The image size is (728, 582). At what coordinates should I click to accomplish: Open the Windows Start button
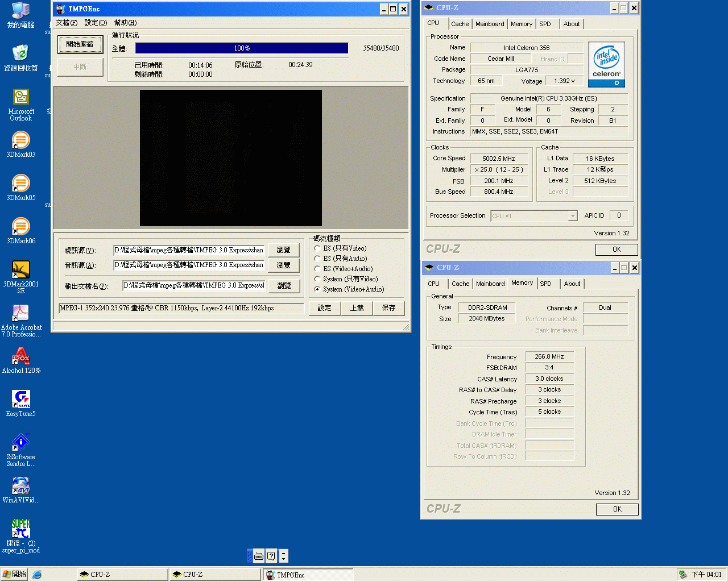point(14,575)
